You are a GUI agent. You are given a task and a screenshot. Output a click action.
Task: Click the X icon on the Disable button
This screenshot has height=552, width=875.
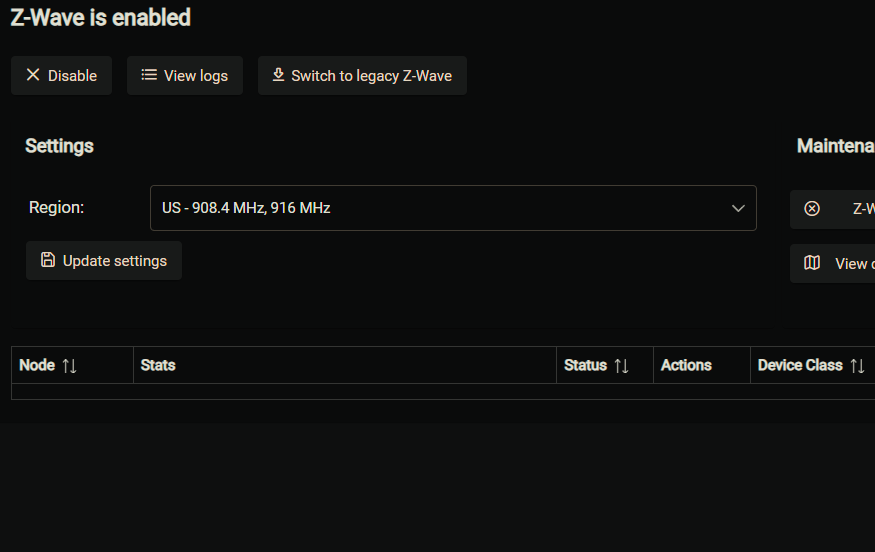click(33, 75)
